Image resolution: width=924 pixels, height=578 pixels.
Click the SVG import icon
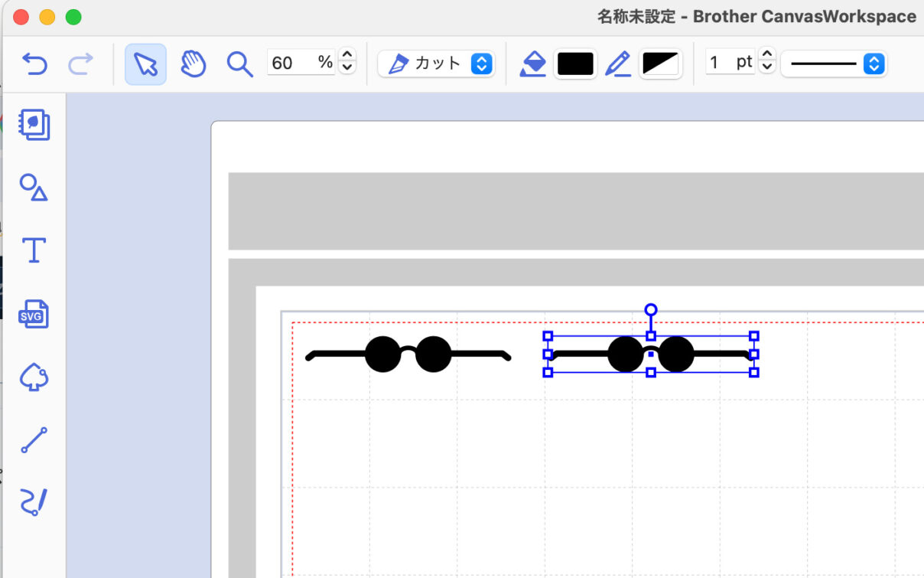click(x=34, y=314)
